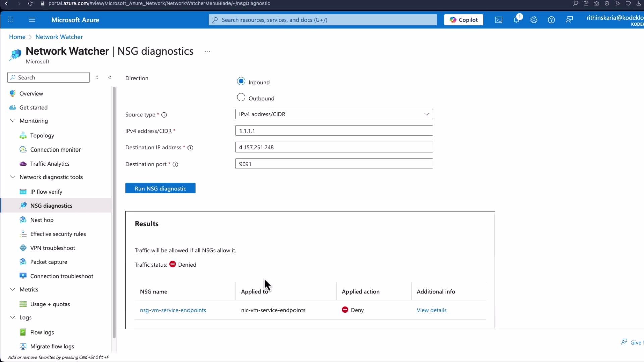Clear the sidebar search with the X icon
Image resolution: width=644 pixels, height=362 pixels.
tap(97, 77)
